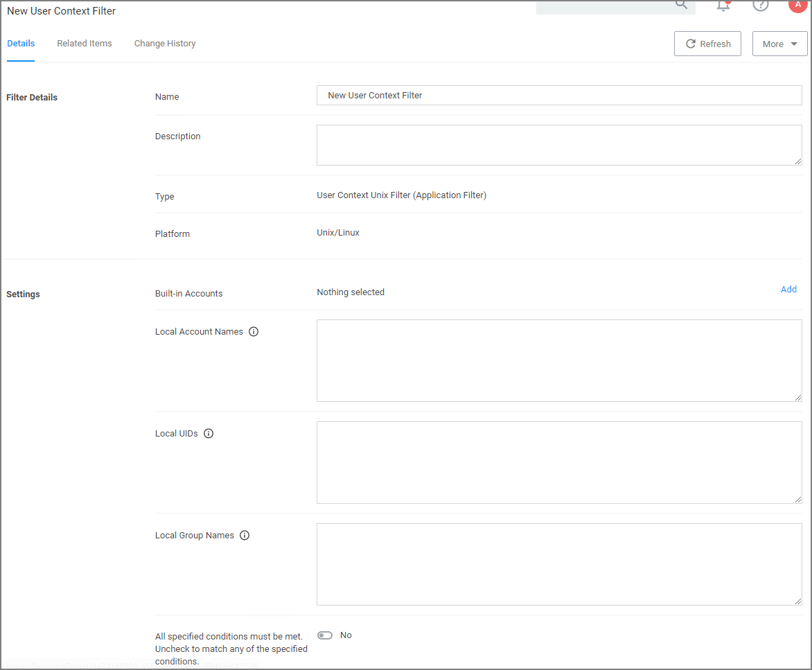
Task: Click the 'No' toggle state label
Action: coord(346,635)
